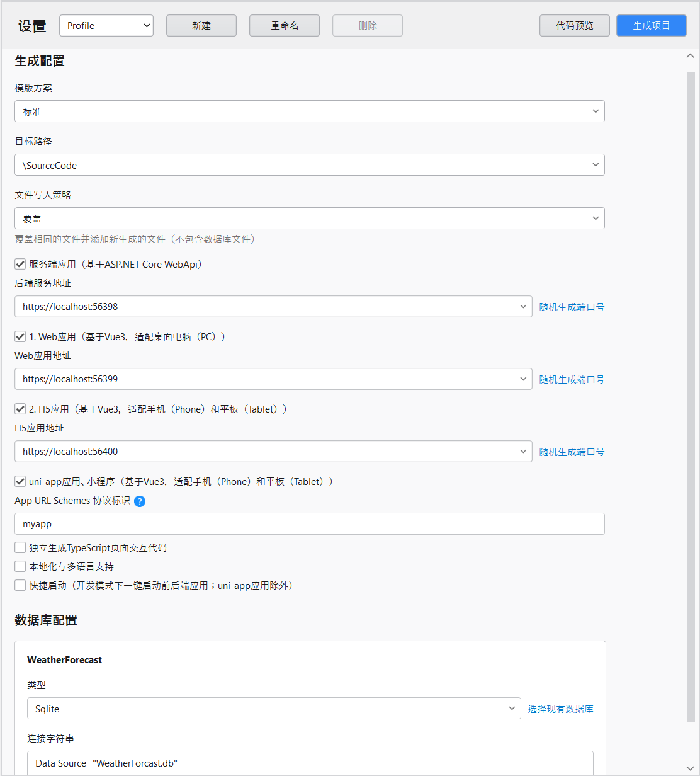Expand the 文件写入策略 dropdown
Image resolution: width=700 pixels, height=776 pixels.
pyautogui.click(x=309, y=219)
